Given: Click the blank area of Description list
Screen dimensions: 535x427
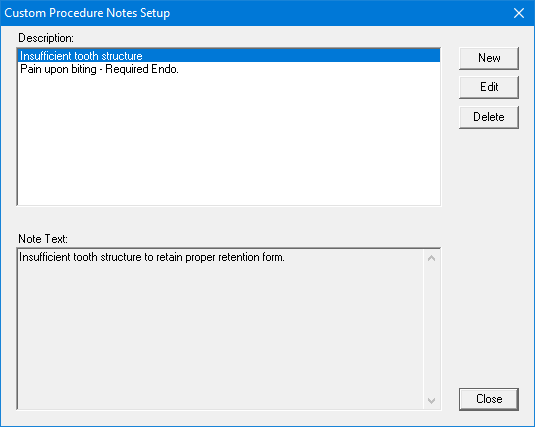Looking at the screenshot, I should pyautogui.click(x=229, y=140).
